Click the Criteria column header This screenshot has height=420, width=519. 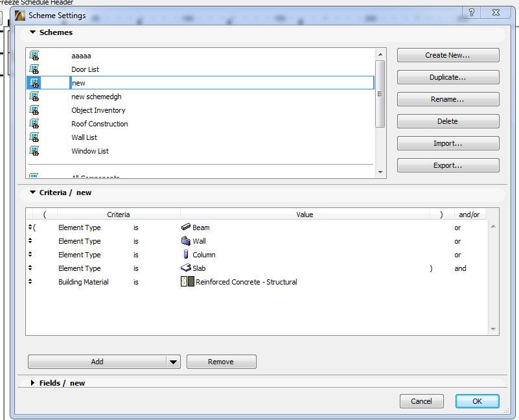pyautogui.click(x=119, y=215)
